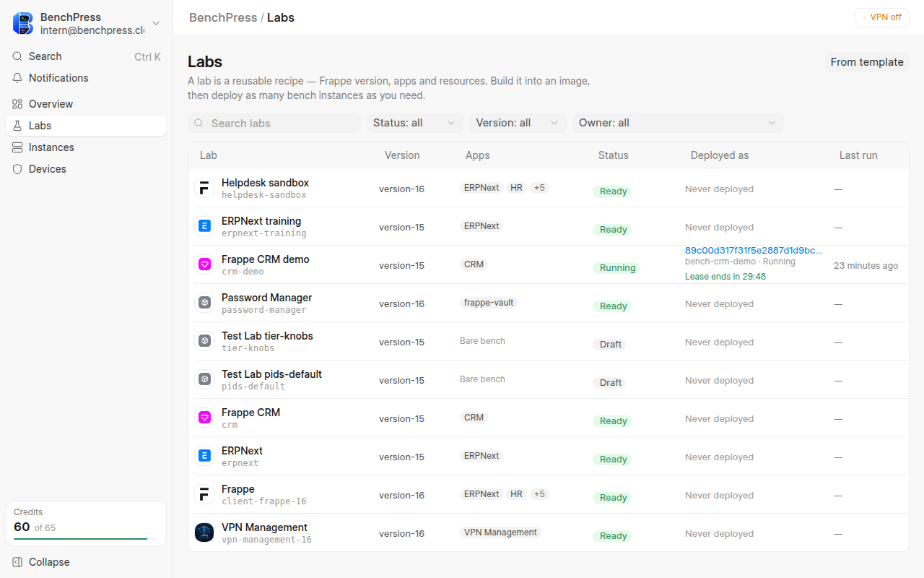Open the BenchPress breadcrumb link
Image resolution: width=924 pixels, height=578 pixels.
[x=223, y=17]
